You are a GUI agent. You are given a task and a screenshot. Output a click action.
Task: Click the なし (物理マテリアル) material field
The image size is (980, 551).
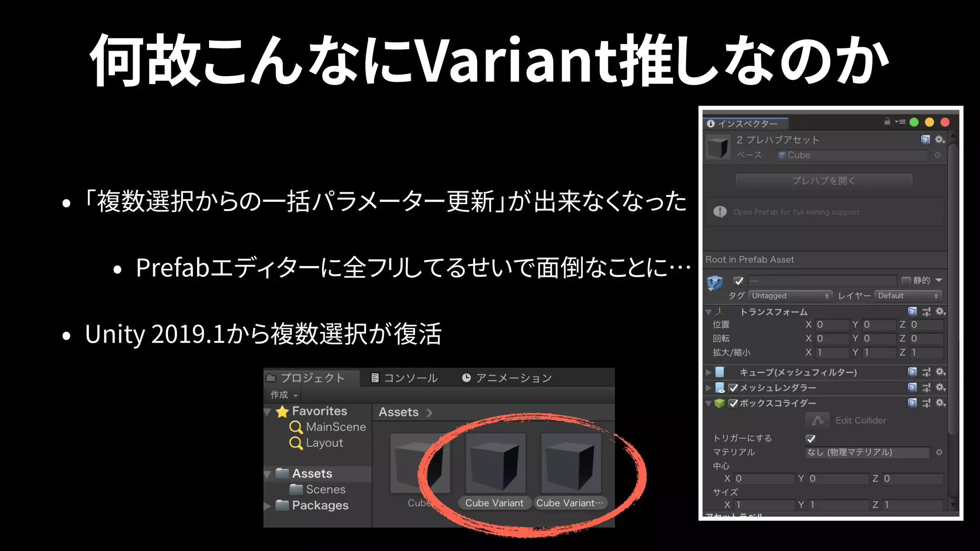coord(868,452)
